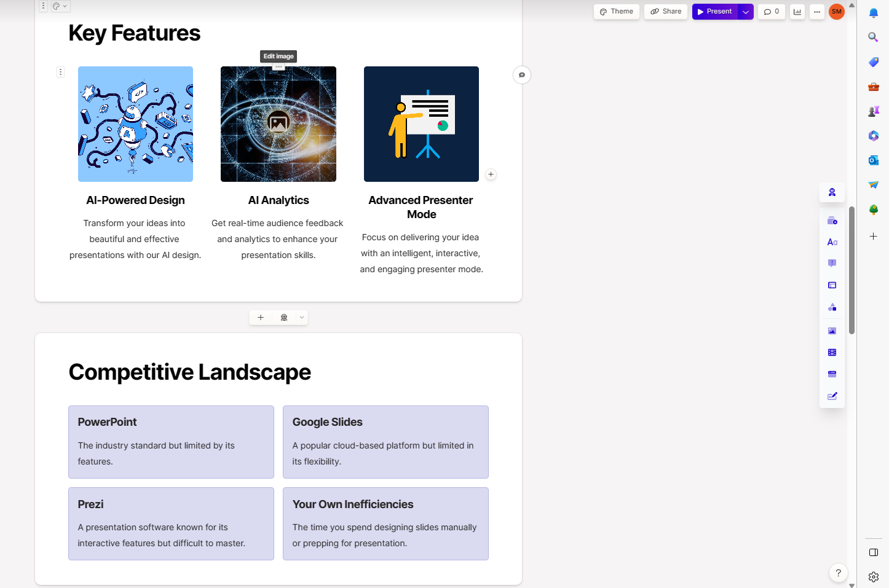Image resolution: width=889 pixels, height=588 pixels.
Task: Open the callout blocks icon
Action: click(832, 264)
